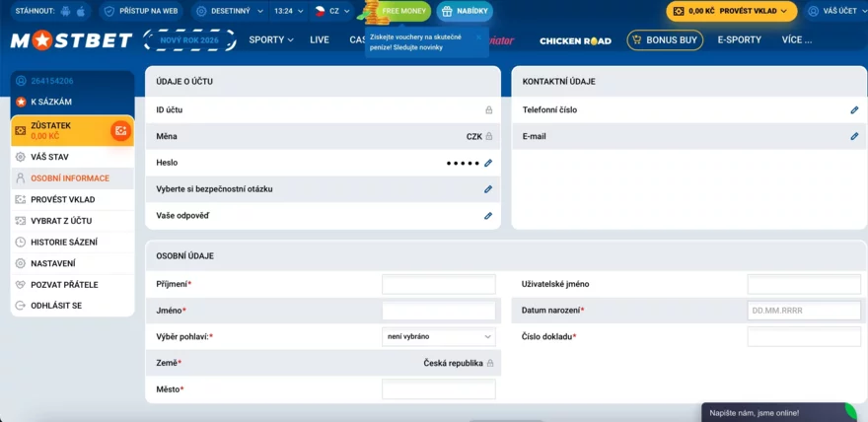Click pencil icon for Vaše odpověď

click(487, 215)
